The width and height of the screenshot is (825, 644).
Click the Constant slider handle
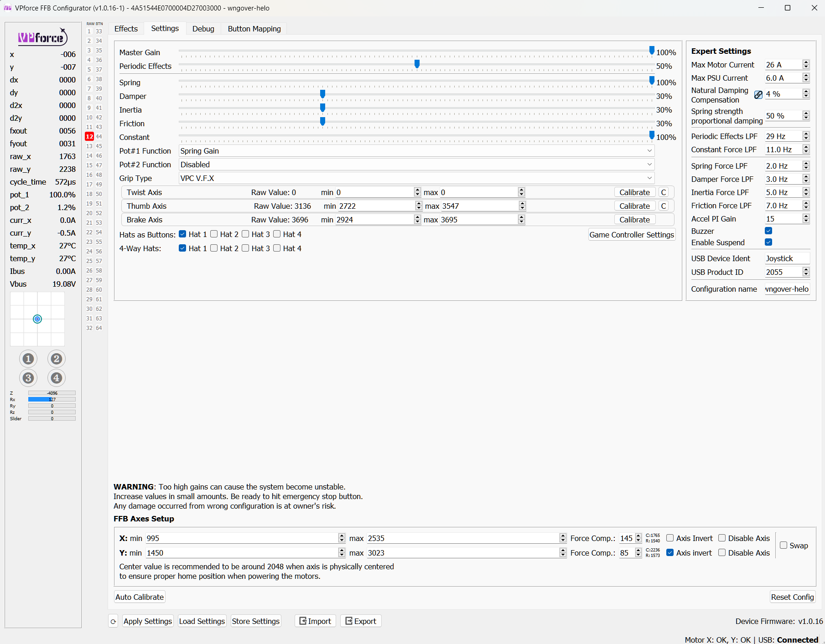pyautogui.click(x=652, y=135)
